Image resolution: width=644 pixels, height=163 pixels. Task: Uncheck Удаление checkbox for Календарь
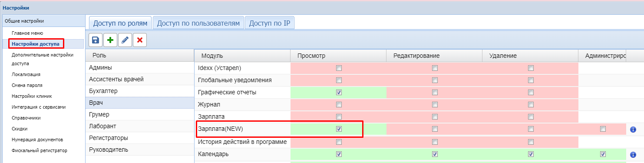pos(530,154)
